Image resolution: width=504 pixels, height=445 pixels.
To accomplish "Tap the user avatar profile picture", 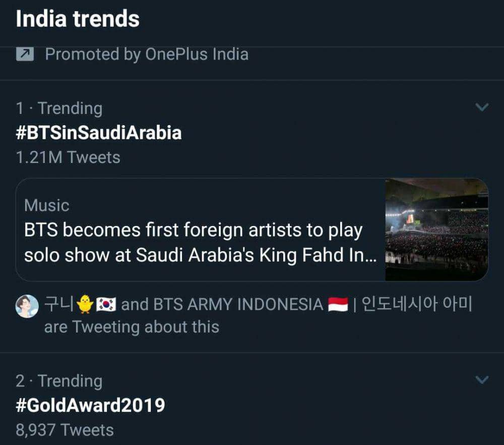I will (27, 306).
